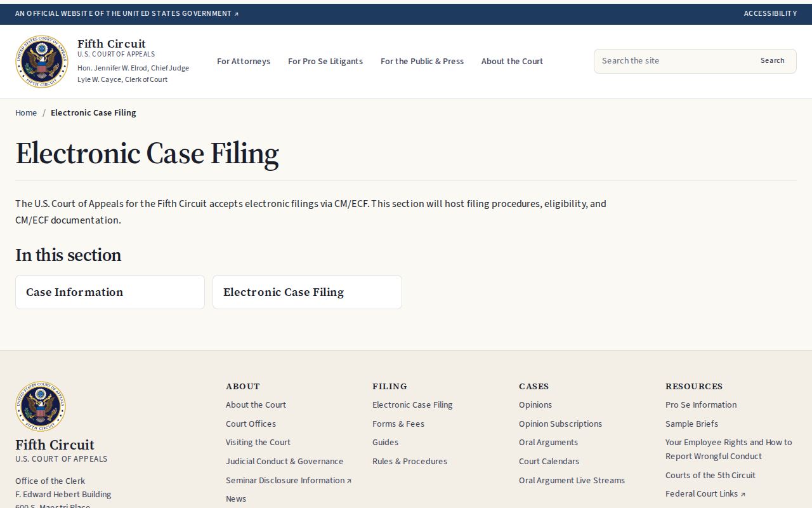Viewport: 812px width, 508px height.
Task: Open the Guides footer link
Action: (x=385, y=442)
